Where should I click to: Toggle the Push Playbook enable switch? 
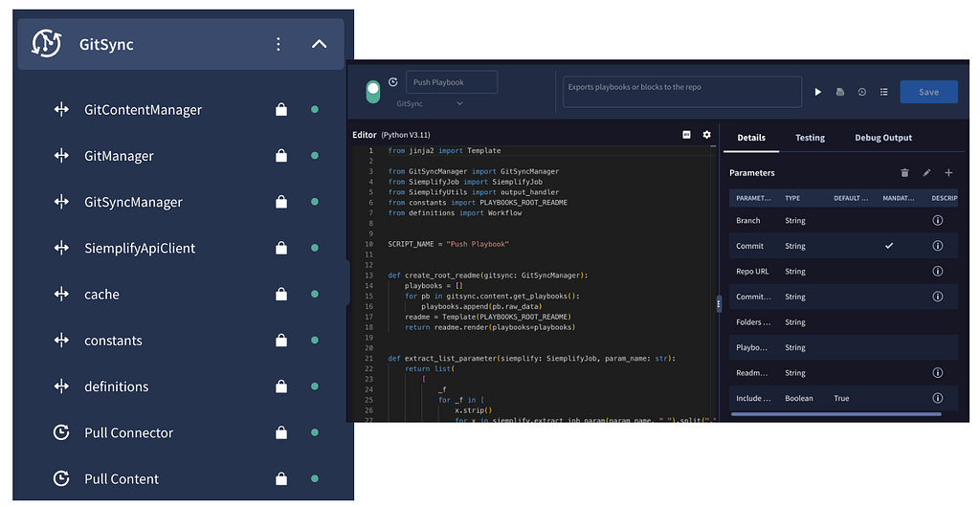point(373,93)
